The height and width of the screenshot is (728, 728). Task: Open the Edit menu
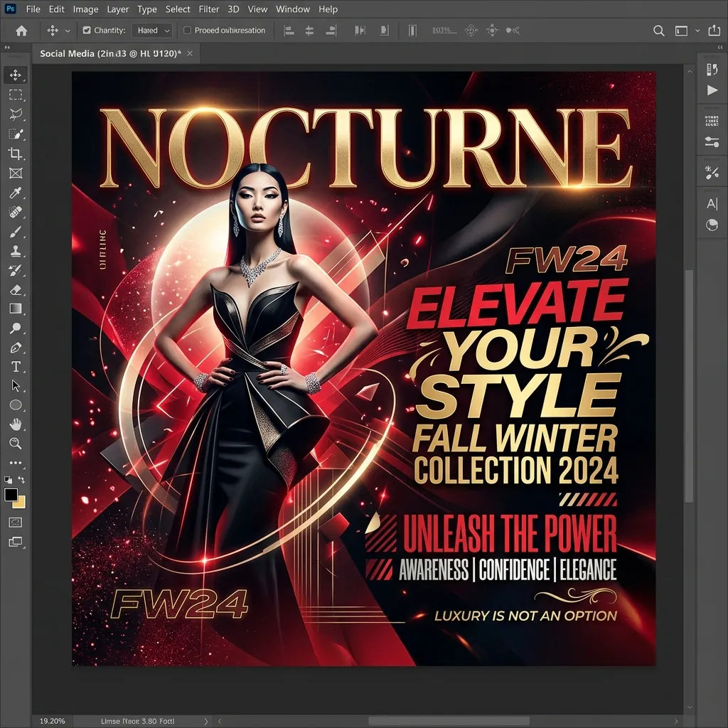pos(57,9)
